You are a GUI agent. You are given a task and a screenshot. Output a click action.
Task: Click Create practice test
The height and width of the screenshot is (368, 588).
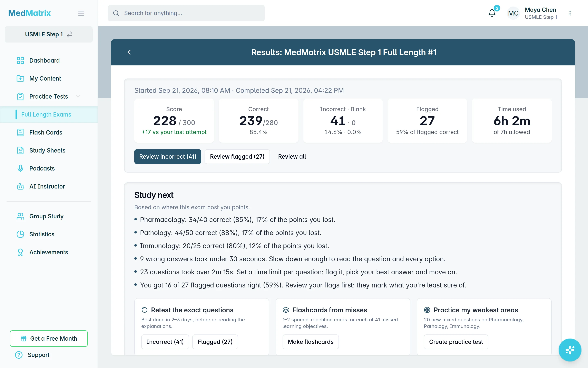[x=456, y=342]
